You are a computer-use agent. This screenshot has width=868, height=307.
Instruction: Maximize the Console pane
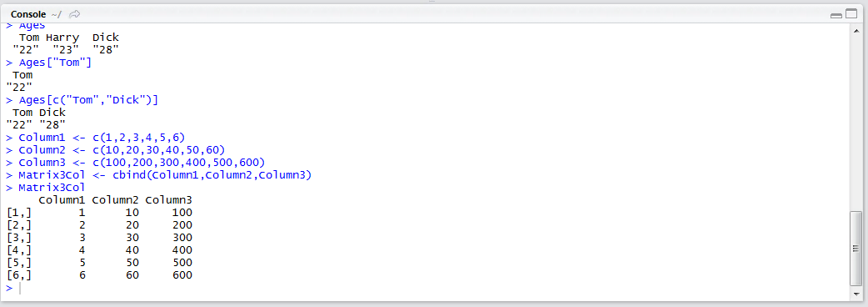(850, 15)
